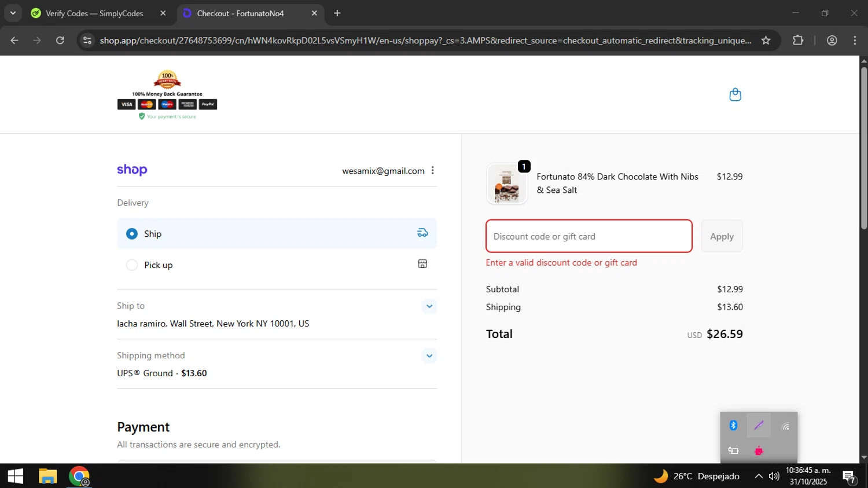Expand the Shipping method section
The height and width of the screenshot is (488, 868).
429,355
